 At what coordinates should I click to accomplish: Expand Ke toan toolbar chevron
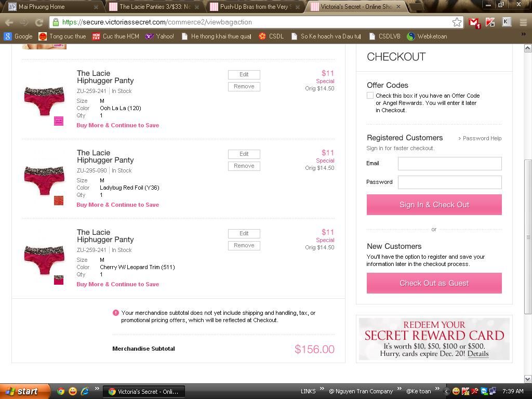(437, 389)
